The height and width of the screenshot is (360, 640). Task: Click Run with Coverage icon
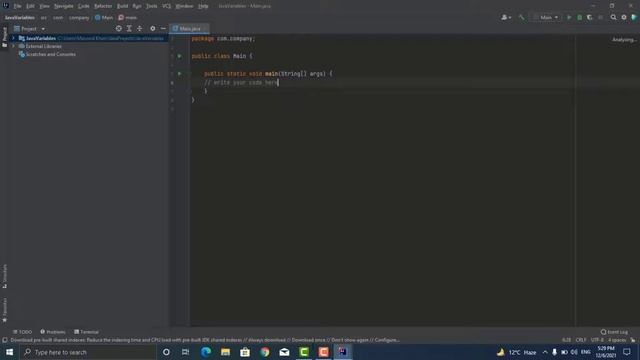(590, 18)
